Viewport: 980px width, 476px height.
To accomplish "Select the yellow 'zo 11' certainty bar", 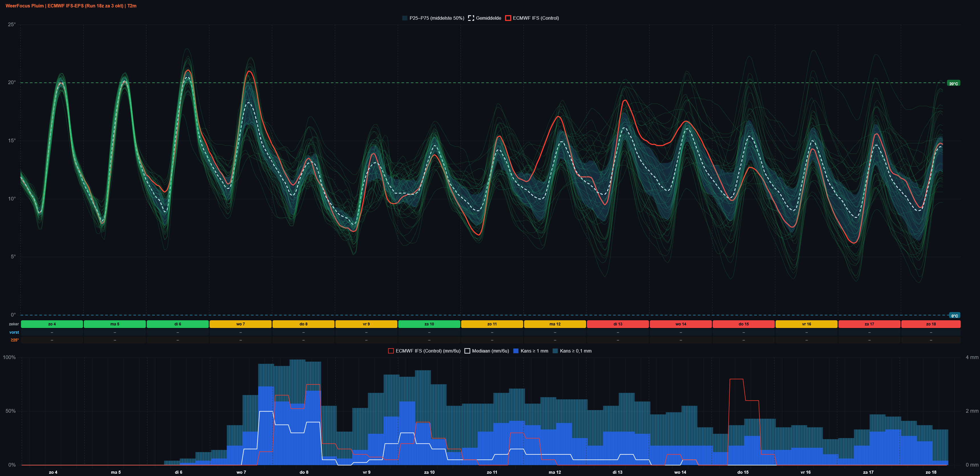I will (492, 324).
